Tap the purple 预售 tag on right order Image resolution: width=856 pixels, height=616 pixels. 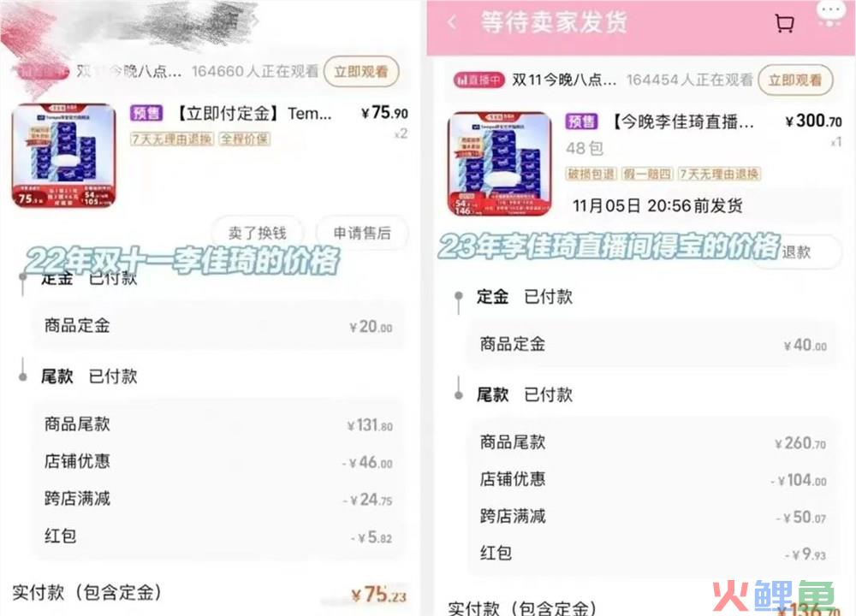[x=581, y=121]
